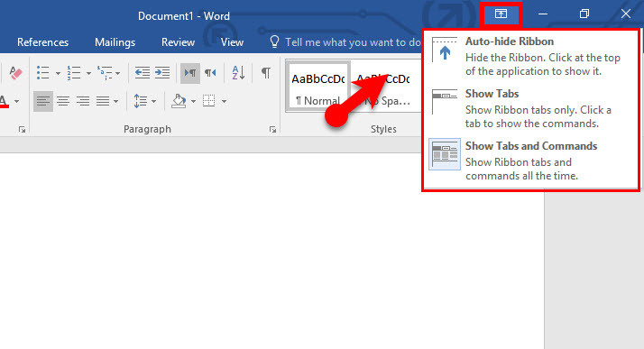Choose Auto-hide Ribbon option
Viewport: 644px width, 349px height.
pos(531,56)
